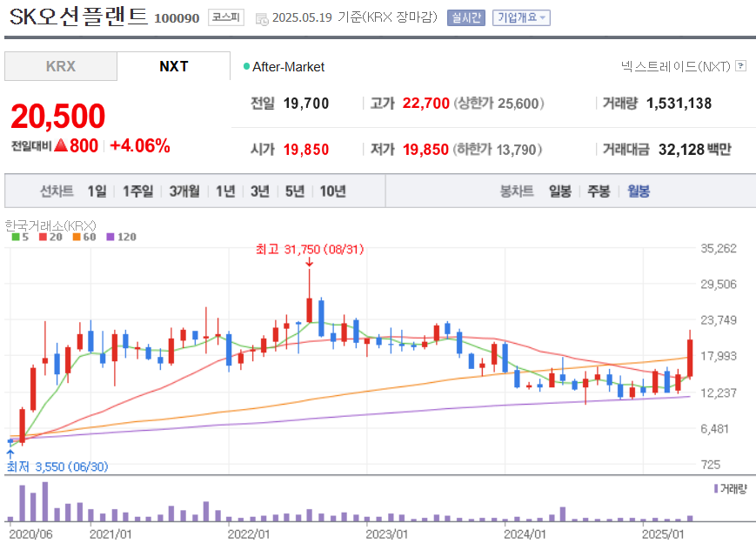Click the +4.06% change rate
The image size is (756, 557).
[x=140, y=145]
